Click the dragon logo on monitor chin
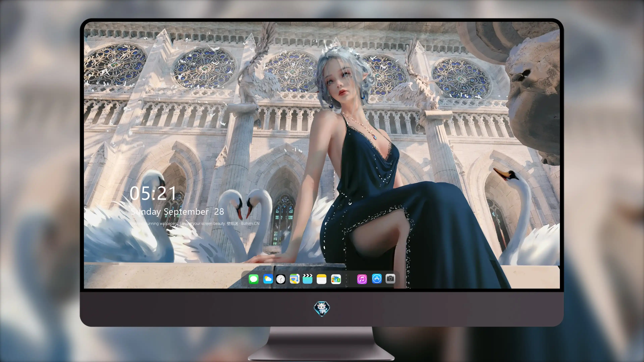 [322, 309]
